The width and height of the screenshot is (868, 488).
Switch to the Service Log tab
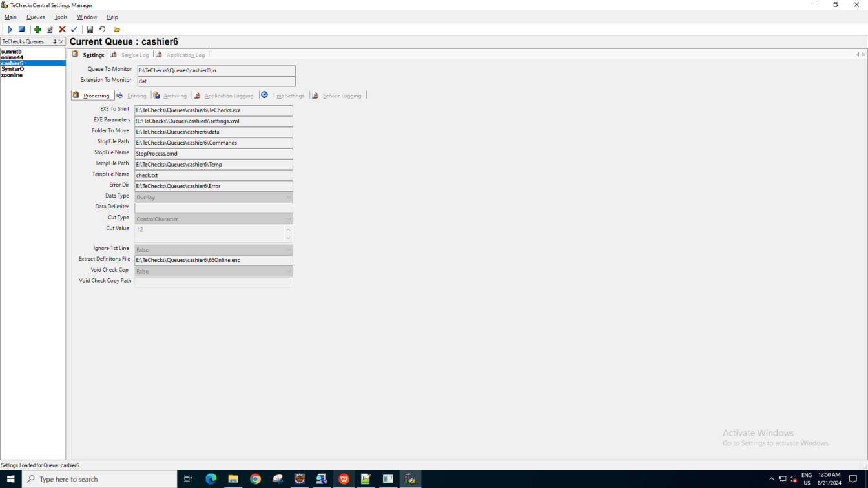tap(130, 55)
